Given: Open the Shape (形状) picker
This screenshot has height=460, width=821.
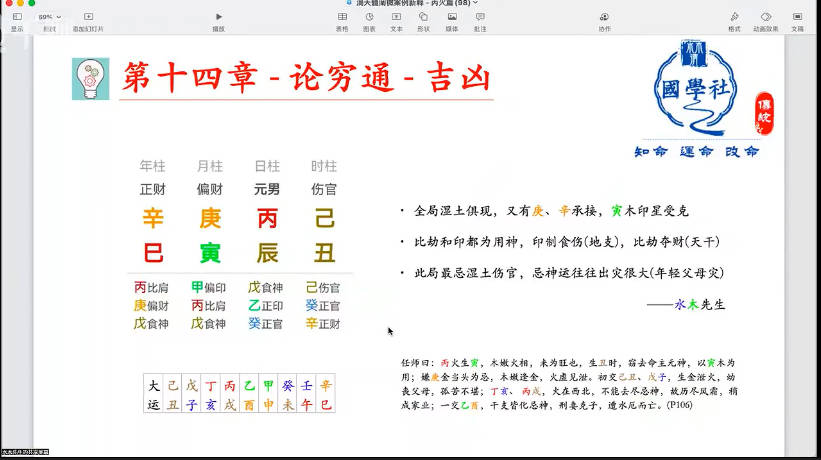Looking at the screenshot, I should [x=423, y=18].
